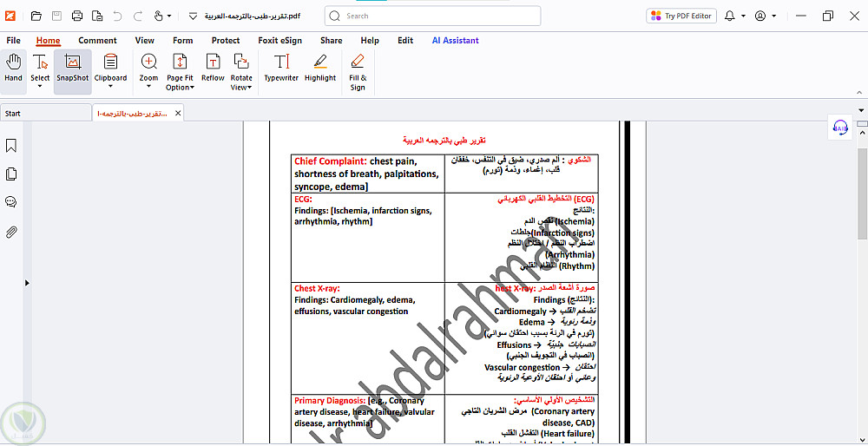Open the Protect tab
This screenshot has width=868, height=446.
coord(226,41)
